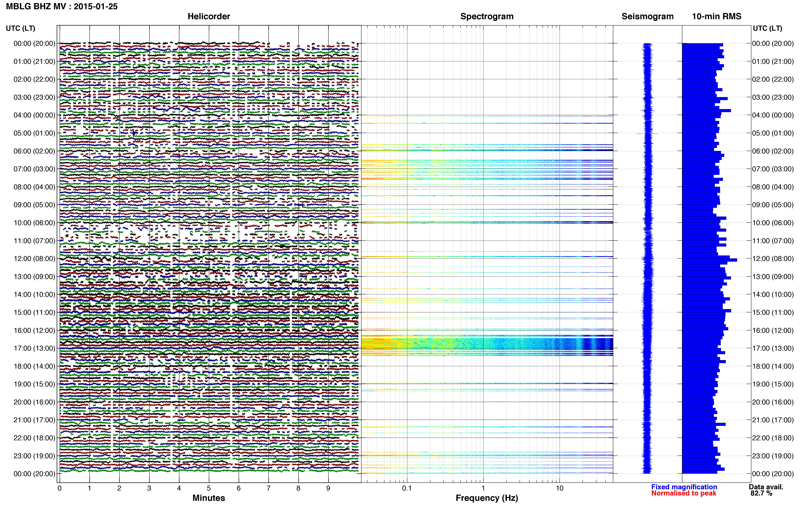Click '01:00 (21:00)' beside the RMS panel
The width and height of the screenshot is (812, 508).
click(773, 62)
